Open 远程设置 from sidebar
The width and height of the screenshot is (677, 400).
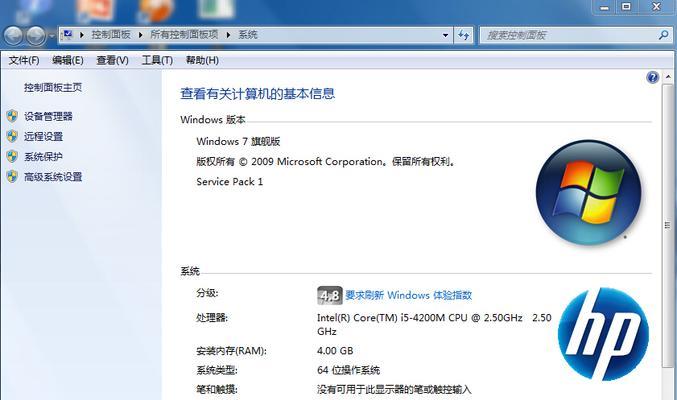click(x=43, y=137)
